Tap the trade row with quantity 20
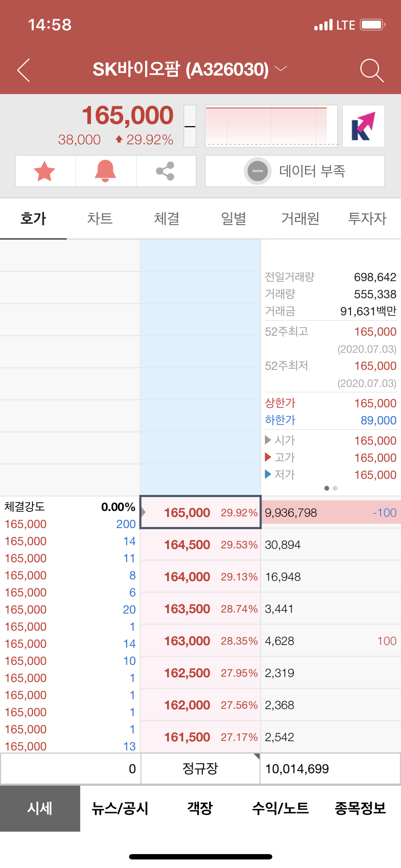The image size is (401, 868). click(x=70, y=609)
